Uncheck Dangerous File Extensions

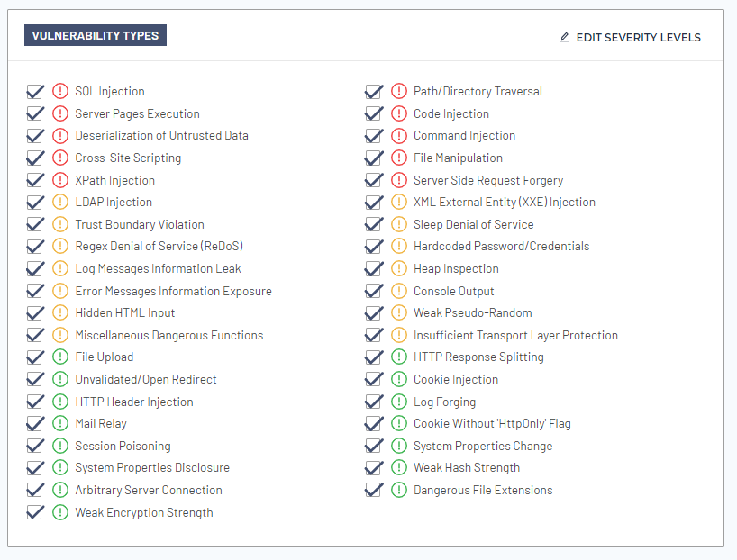point(374,491)
